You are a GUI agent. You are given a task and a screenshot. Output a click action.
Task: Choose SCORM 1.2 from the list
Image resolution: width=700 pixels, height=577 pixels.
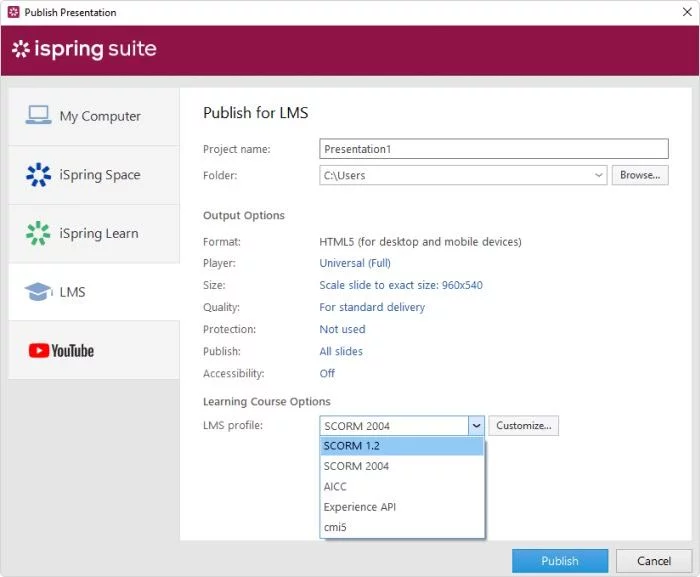pos(402,446)
